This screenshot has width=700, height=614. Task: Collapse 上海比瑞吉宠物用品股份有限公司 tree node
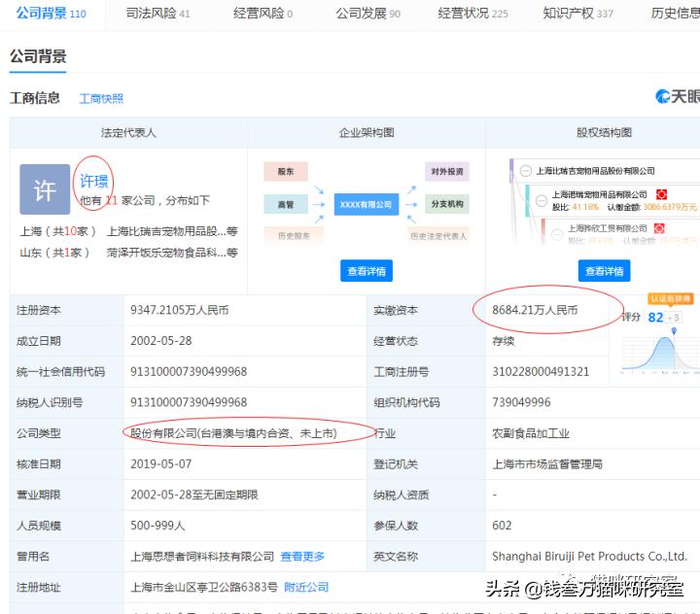[x=526, y=171]
